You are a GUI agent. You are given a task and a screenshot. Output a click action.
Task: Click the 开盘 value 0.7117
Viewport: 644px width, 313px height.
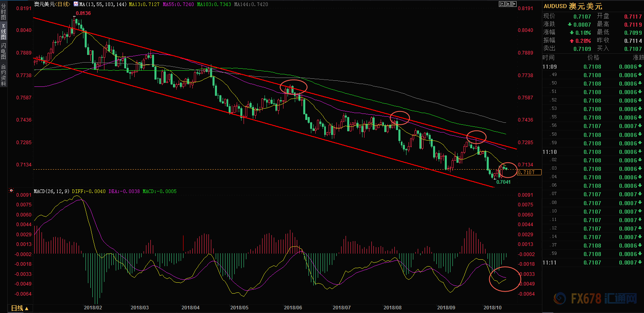633,17
